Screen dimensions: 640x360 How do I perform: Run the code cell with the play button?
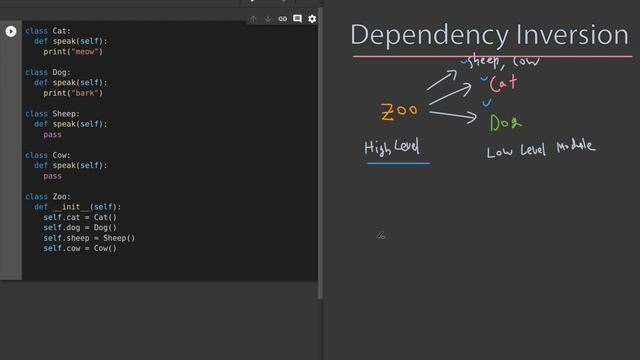coord(11,31)
